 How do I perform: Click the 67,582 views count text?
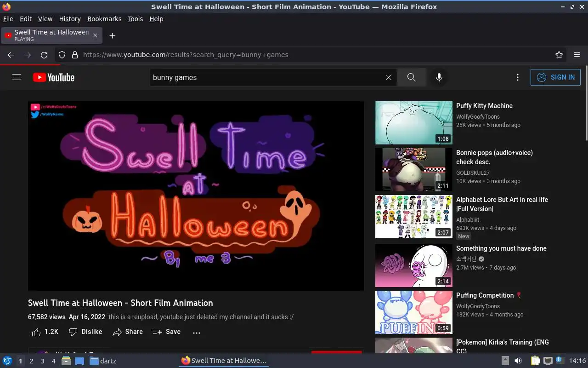point(46,317)
